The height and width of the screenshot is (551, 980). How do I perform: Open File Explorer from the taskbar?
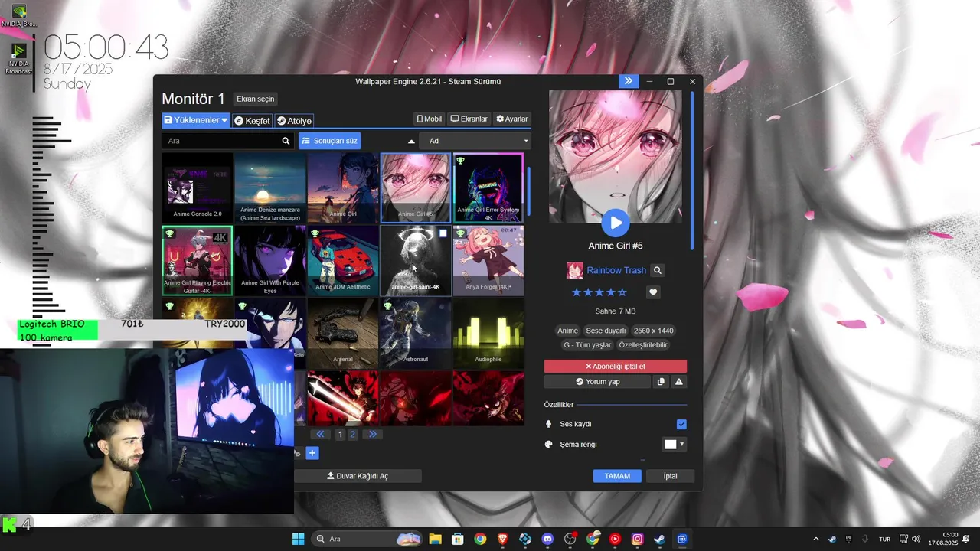pos(435,539)
